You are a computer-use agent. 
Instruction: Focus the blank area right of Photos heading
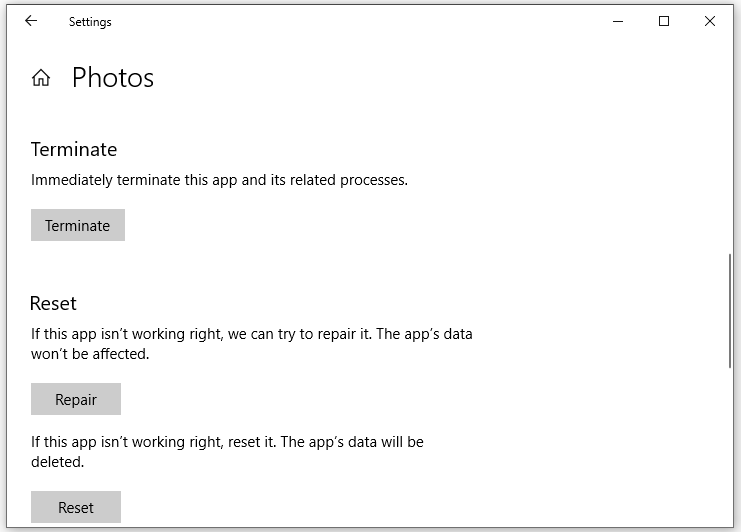[425, 77]
